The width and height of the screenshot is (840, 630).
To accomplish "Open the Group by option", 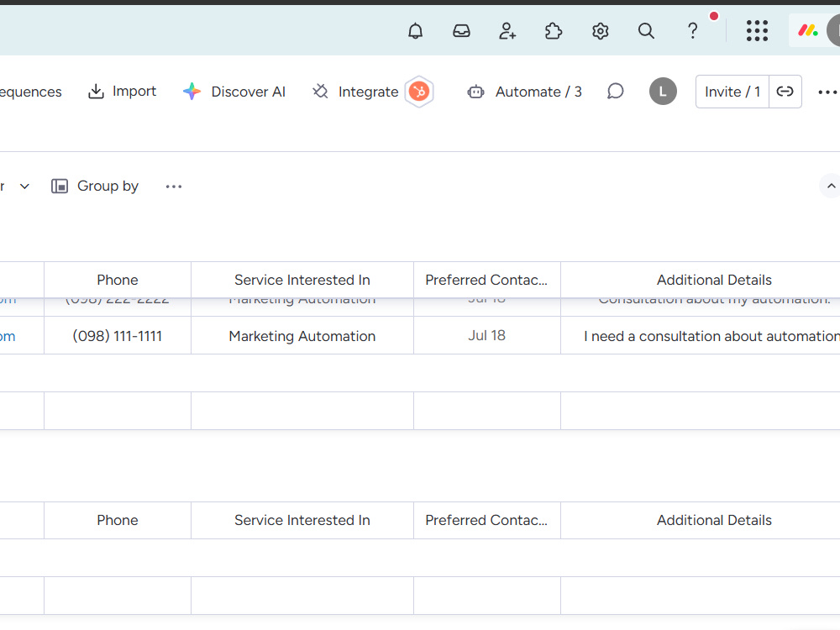I will click(x=95, y=186).
